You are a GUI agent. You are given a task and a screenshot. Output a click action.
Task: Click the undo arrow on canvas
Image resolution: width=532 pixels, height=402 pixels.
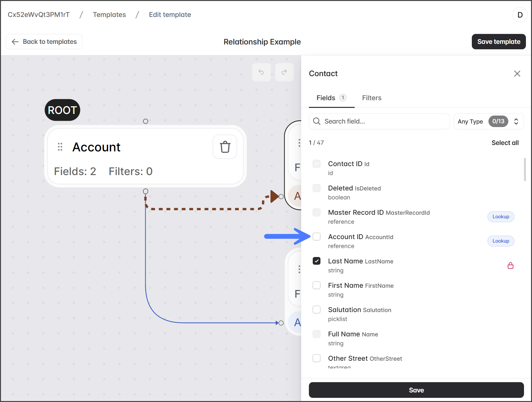(261, 72)
